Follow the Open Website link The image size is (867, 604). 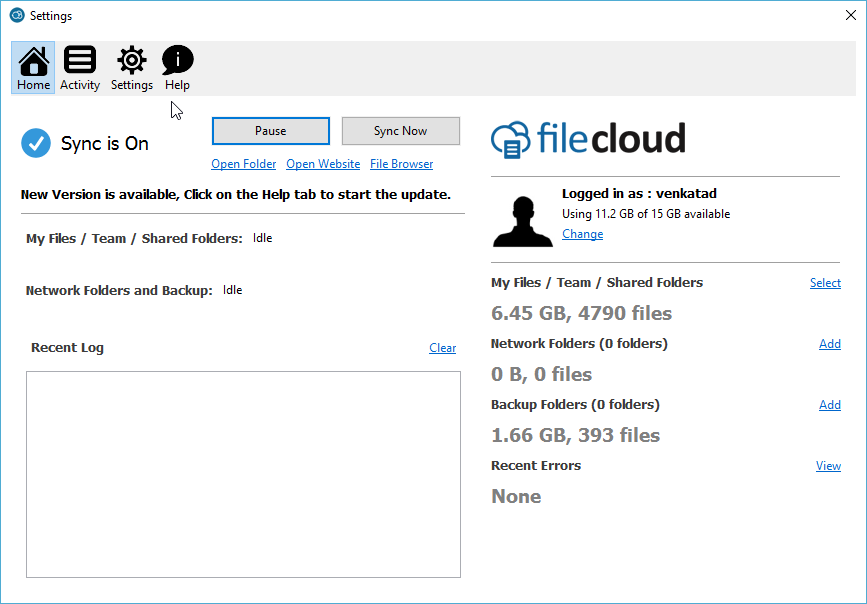coord(323,164)
